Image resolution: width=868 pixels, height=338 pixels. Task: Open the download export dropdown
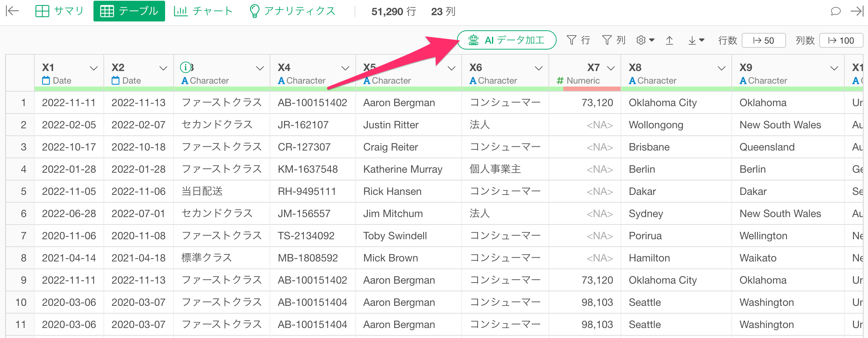(x=696, y=40)
